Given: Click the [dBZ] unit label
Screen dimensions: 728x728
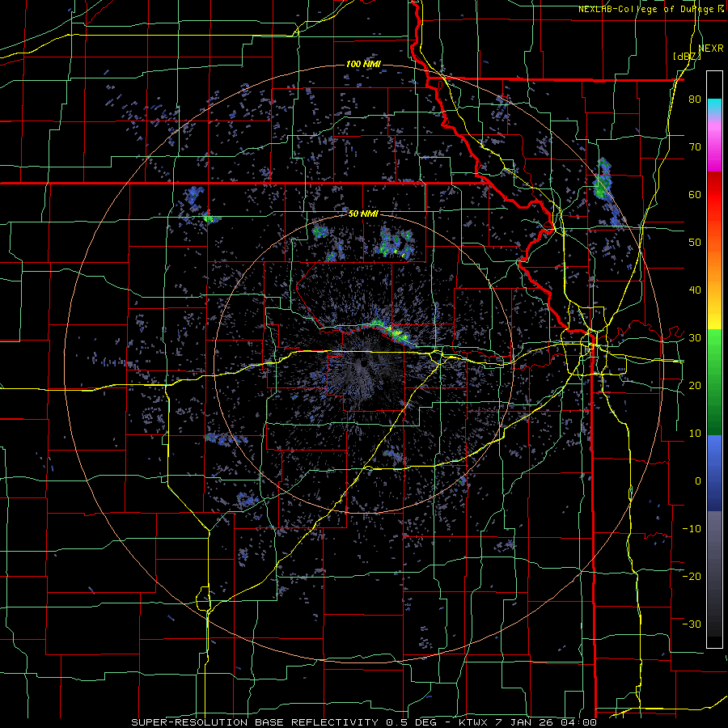Looking at the screenshot, I should (x=687, y=57).
